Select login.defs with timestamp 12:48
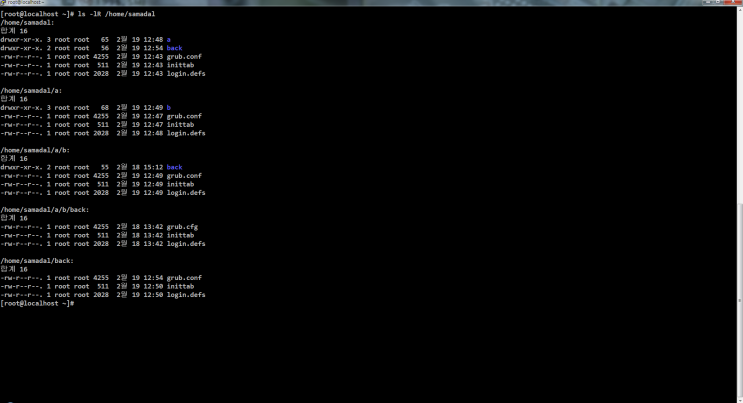 point(186,134)
